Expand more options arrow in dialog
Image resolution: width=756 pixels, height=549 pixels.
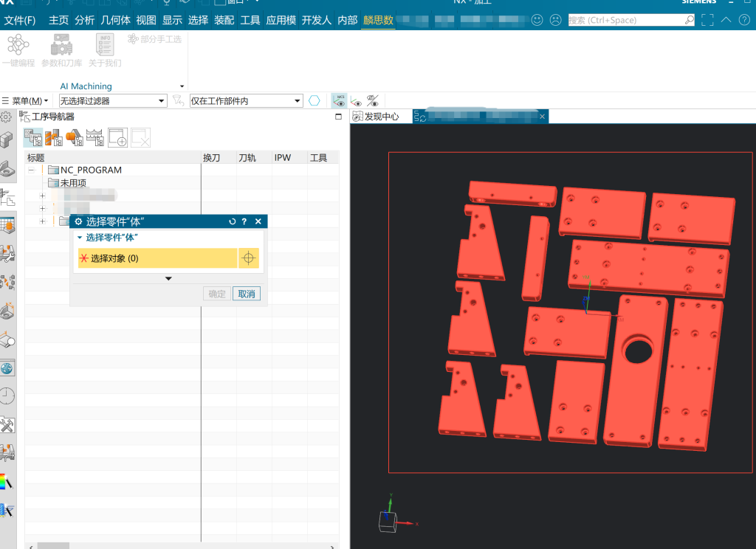click(168, 278)
